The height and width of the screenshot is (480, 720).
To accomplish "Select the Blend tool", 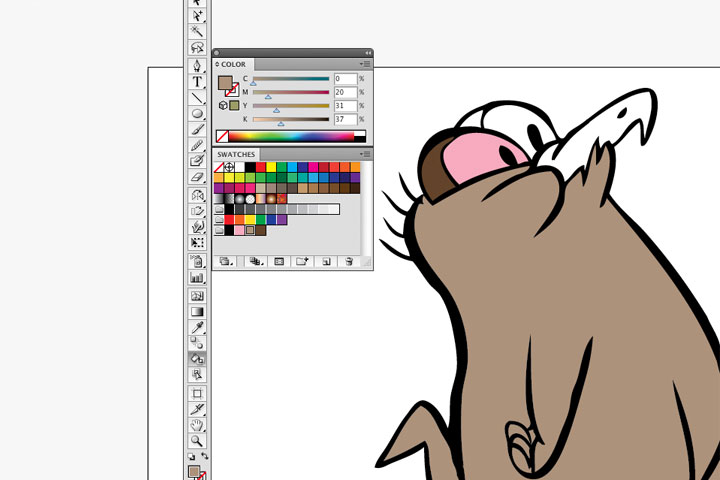I will (x=197, y=343).
